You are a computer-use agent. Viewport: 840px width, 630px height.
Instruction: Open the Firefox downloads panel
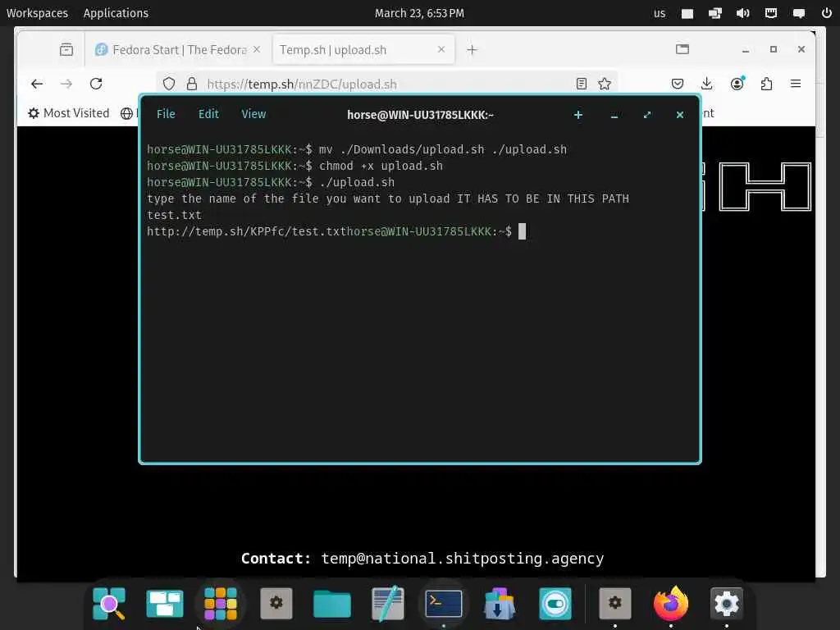click(706, 84)
